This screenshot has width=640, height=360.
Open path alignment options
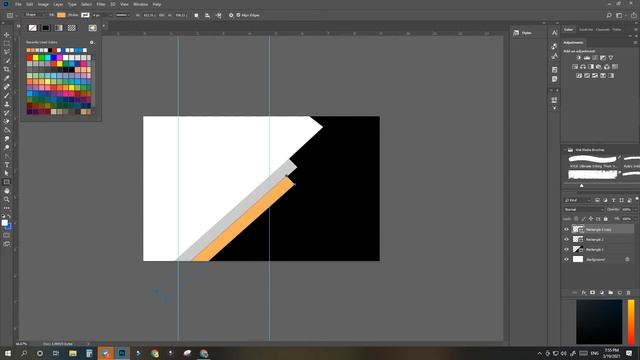(207, 16)
